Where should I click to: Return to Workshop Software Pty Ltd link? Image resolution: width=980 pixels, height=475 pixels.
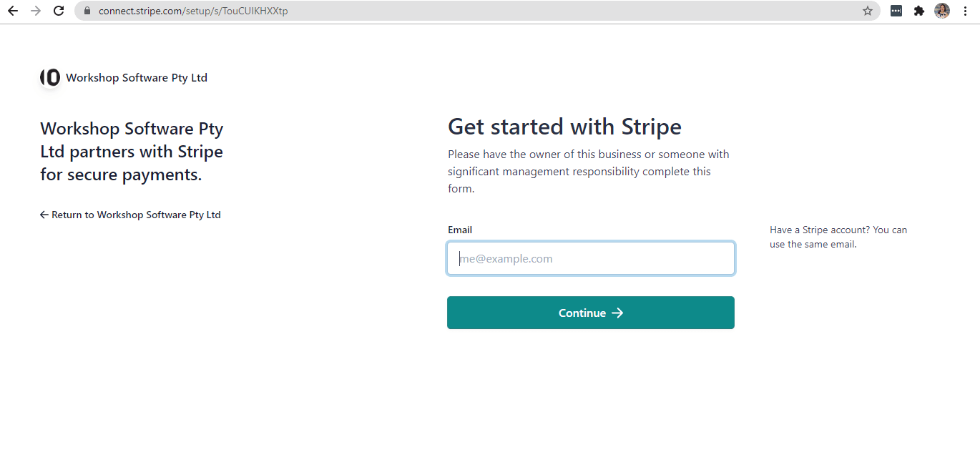(x=130, y=215)
